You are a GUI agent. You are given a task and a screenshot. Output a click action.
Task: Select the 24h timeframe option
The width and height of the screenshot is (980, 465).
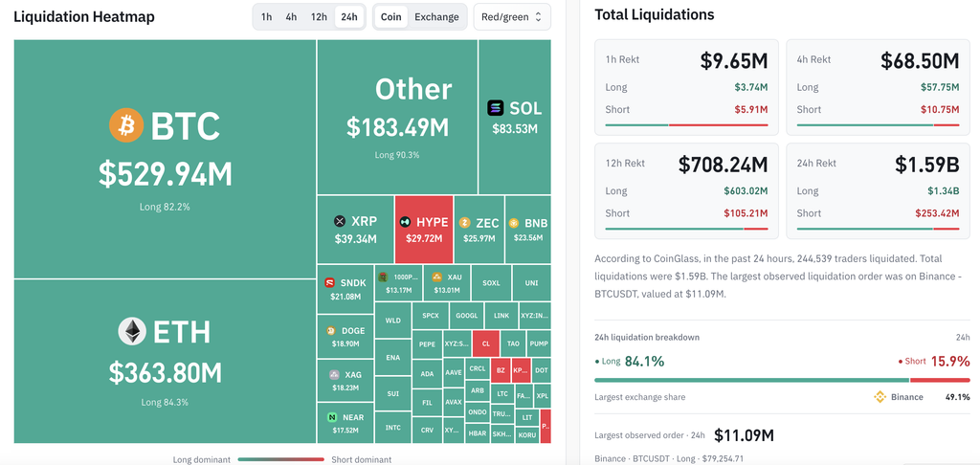(x=348, y=17)
